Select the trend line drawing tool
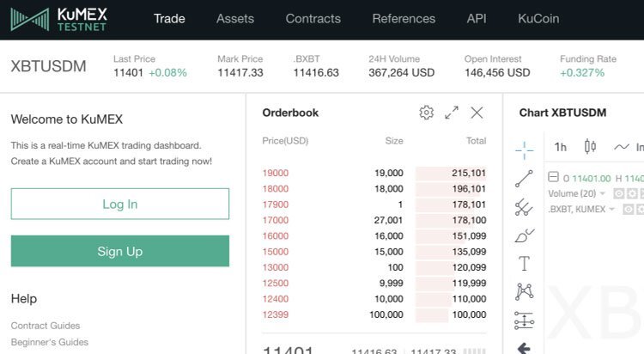Viewport: 644px width, 354px height. [524, 179]
